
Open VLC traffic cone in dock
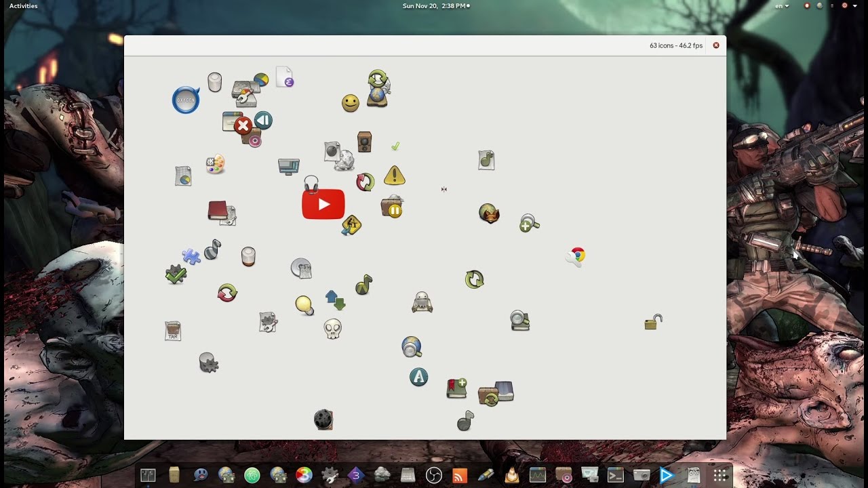tap(512, 475)
